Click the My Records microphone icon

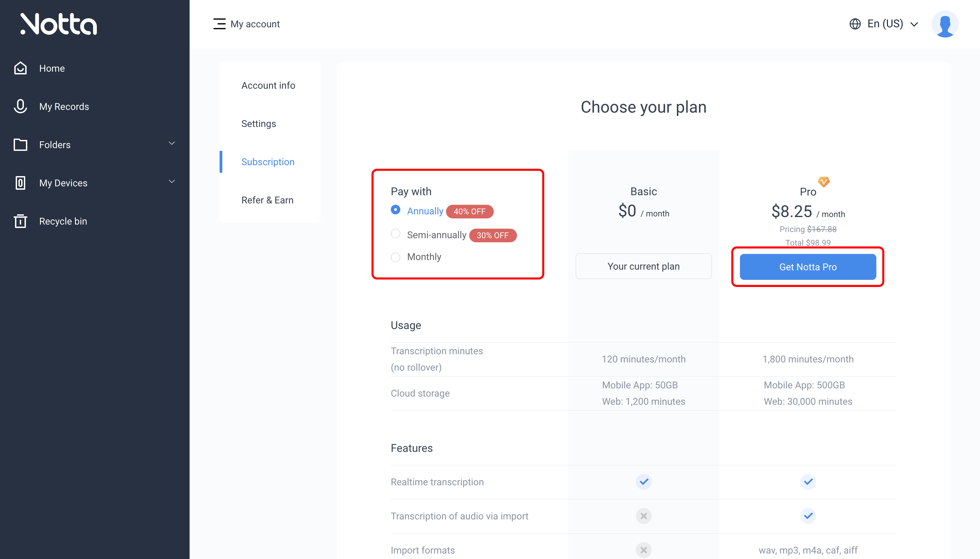pyautogui.click(x=20, y=106)
